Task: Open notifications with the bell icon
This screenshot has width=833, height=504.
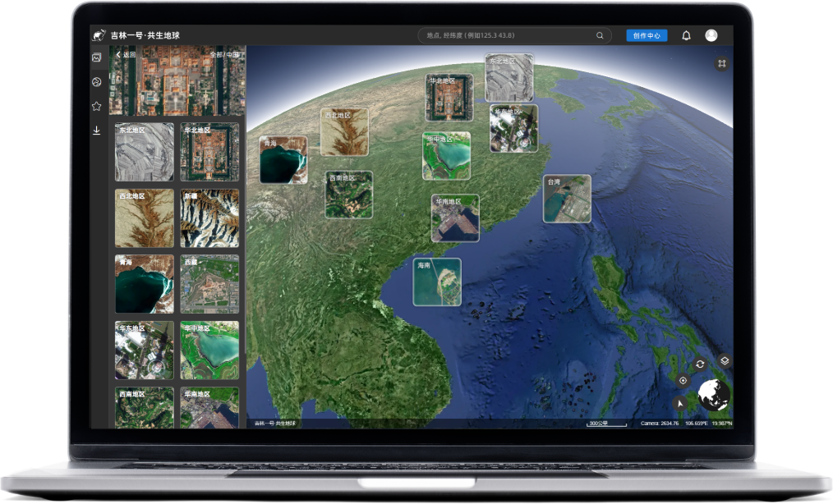Action: 687,35
